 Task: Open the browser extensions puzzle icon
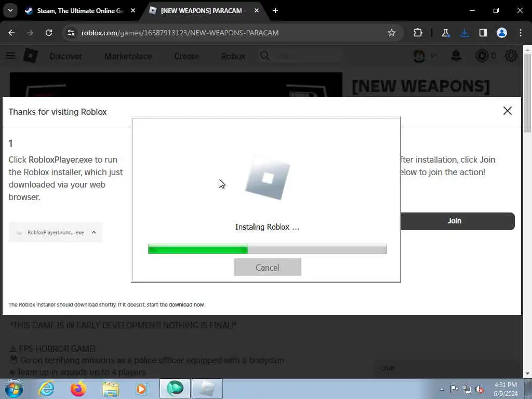(418, 33)
